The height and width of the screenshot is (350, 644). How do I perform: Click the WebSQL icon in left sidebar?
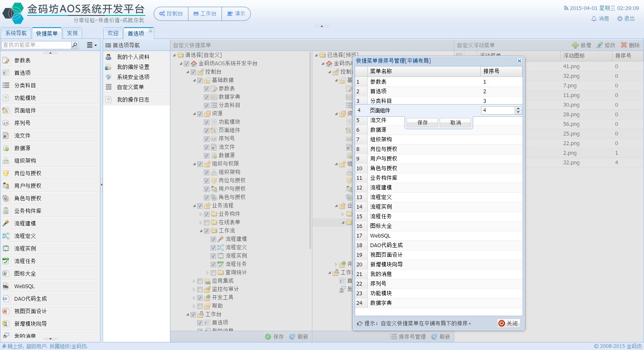point(6,286)
